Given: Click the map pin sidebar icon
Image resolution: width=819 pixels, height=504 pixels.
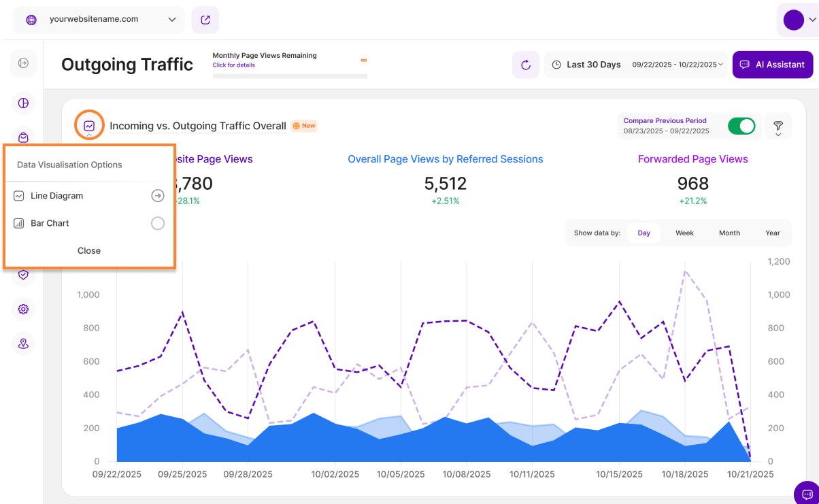Looking at the screenshot, I should (x=23, y=343).
